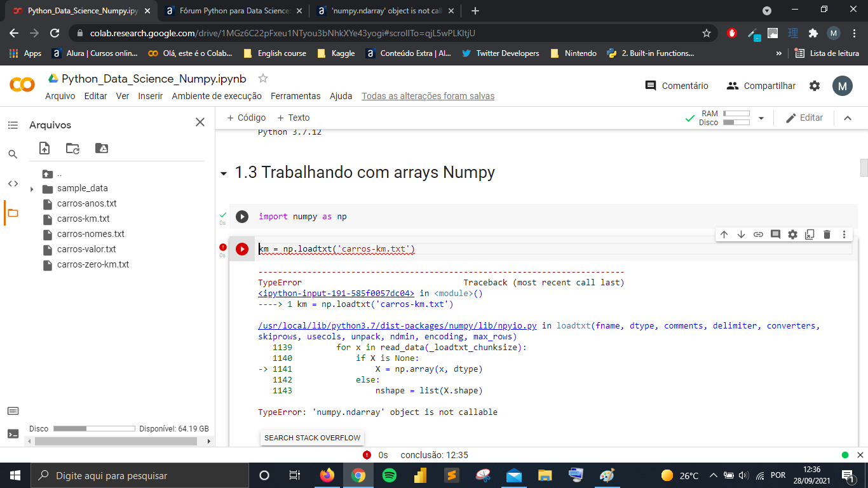The height and width of the screenshot is (488, 868).
Task: Click SEARCH STACK OVERFLOW button
Action: [x=313, y=438]
